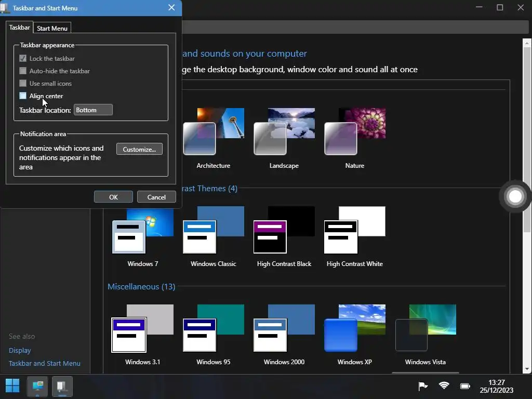
Task: Click the scrollbar up arrow
Action: tap(527, 43)
